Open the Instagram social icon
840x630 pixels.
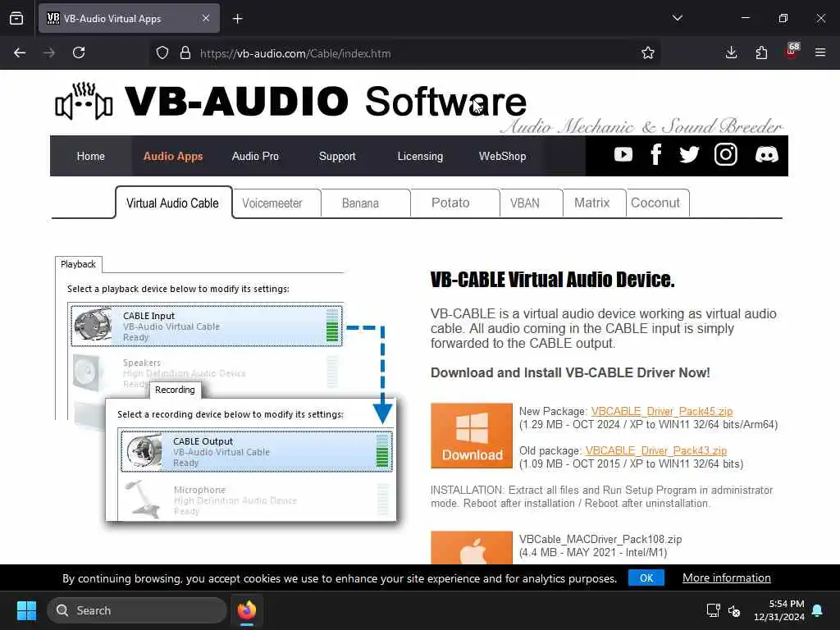click(x=726, y=155)
